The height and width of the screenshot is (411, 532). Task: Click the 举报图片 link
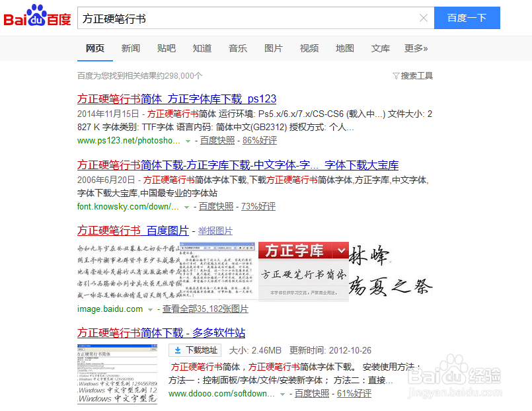point(215,231)
